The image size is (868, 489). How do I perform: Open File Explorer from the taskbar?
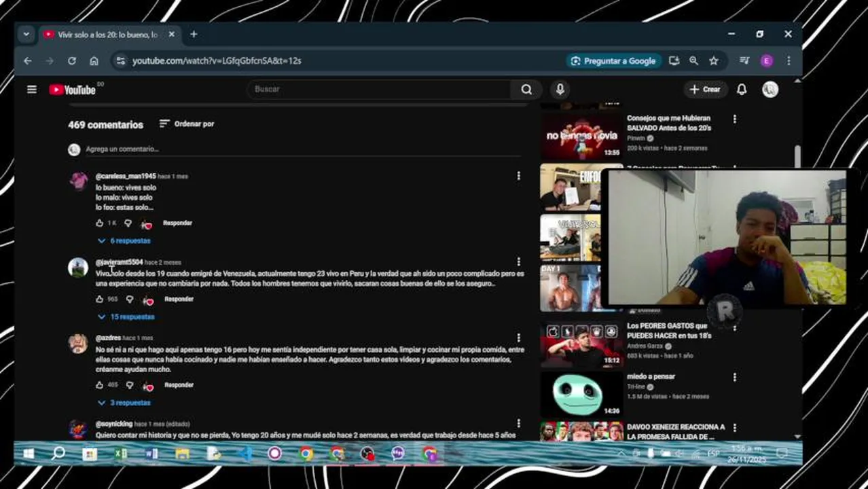point(182,453)
